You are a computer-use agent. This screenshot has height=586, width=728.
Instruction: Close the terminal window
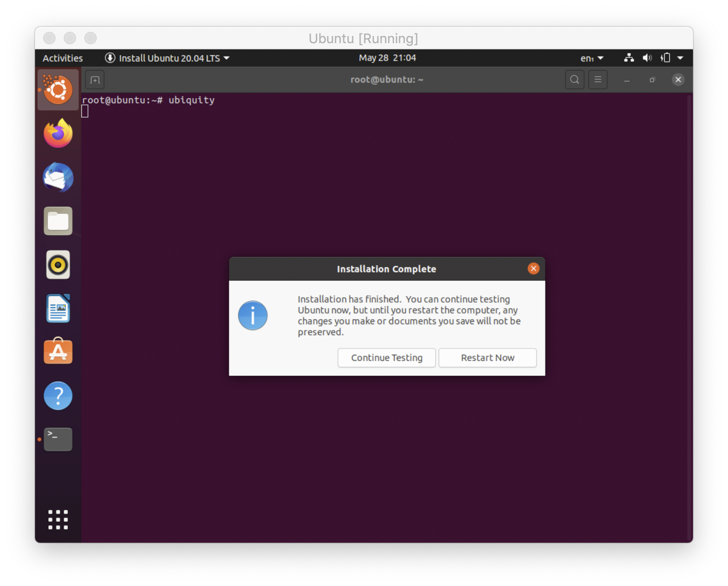tap(678, 80)
